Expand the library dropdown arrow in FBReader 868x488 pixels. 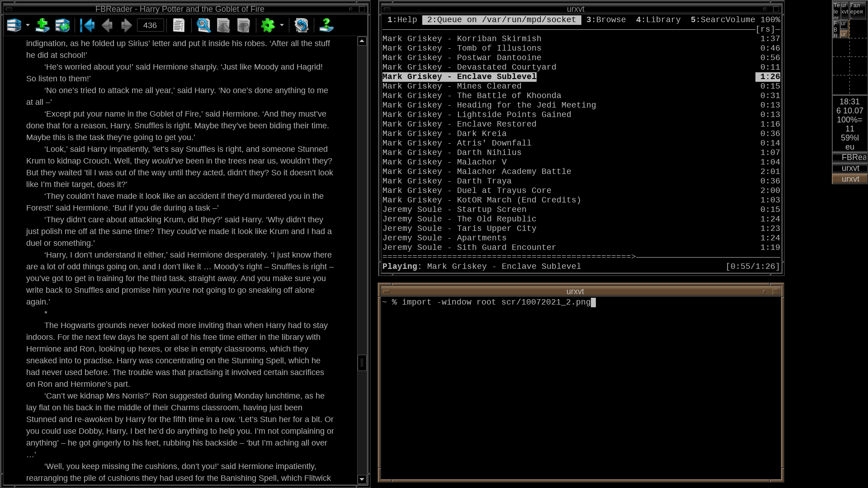[28, 25]
